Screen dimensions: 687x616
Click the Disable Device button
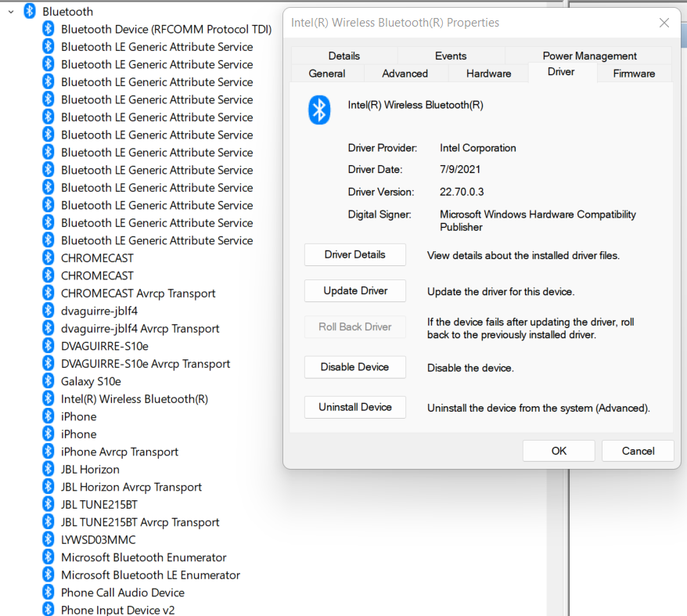[355, 367]
